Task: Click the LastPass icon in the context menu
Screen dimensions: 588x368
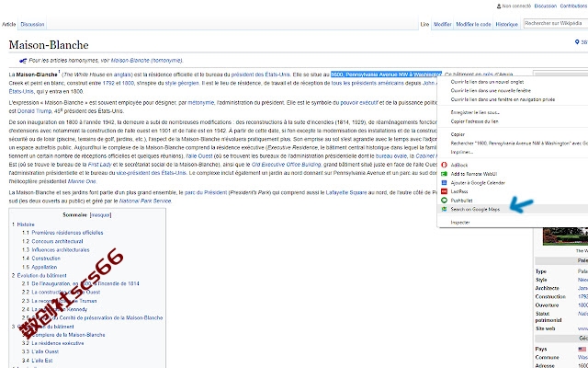Action: pyautogui.click(x=444, y=191)
